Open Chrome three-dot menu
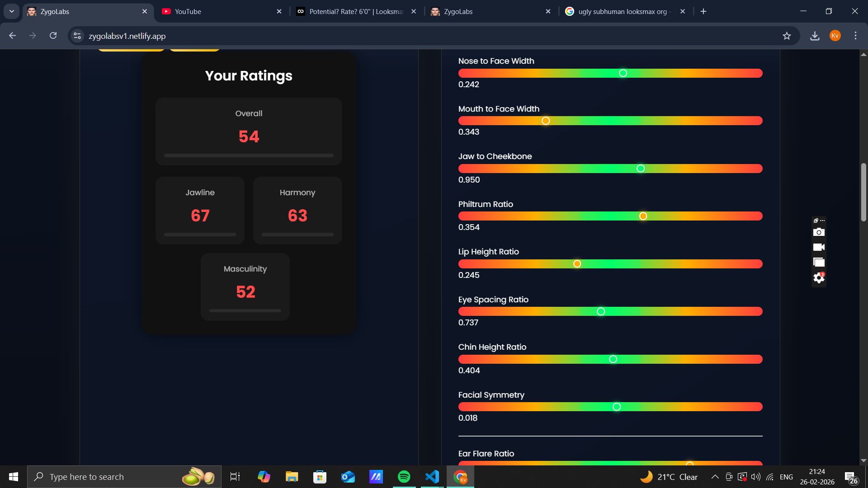This screenshot has width=868, height=488. [x=855, y=36]
